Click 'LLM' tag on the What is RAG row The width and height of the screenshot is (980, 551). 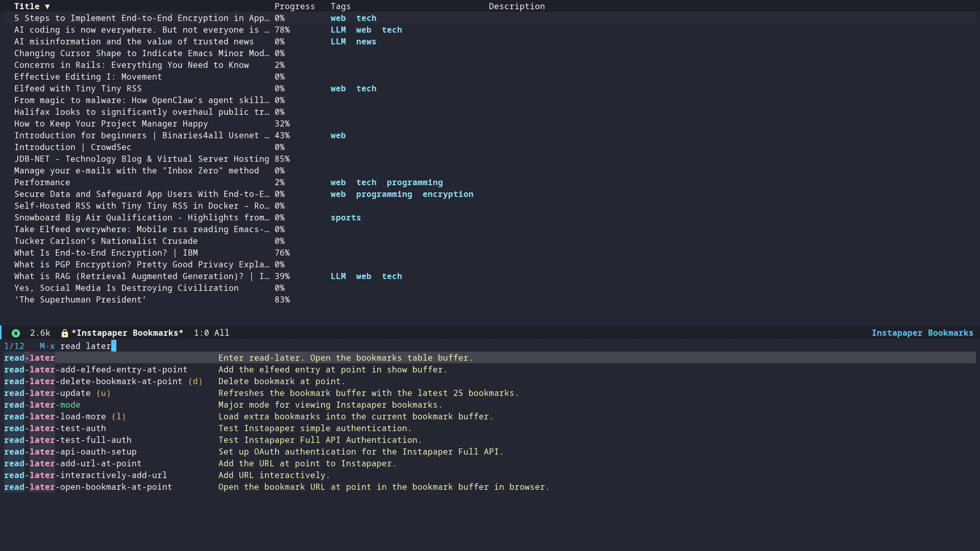click(x=338, y=277)
